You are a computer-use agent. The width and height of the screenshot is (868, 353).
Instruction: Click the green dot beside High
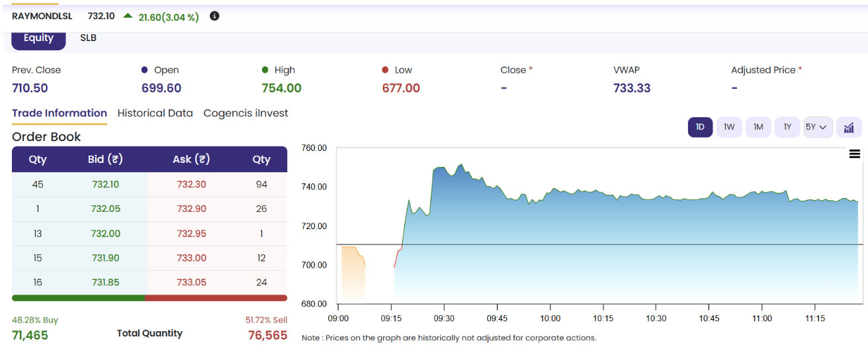[265, 70]
